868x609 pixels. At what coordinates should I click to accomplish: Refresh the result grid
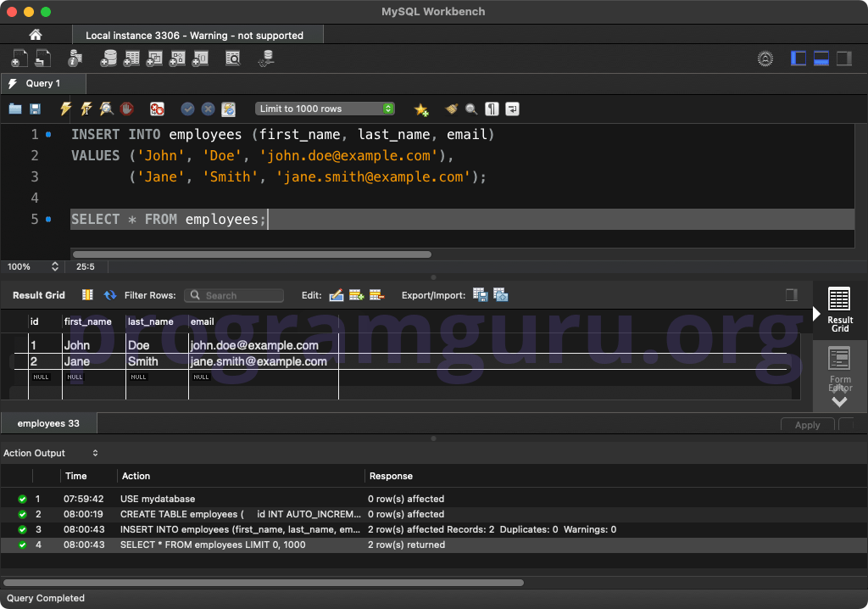110,295
